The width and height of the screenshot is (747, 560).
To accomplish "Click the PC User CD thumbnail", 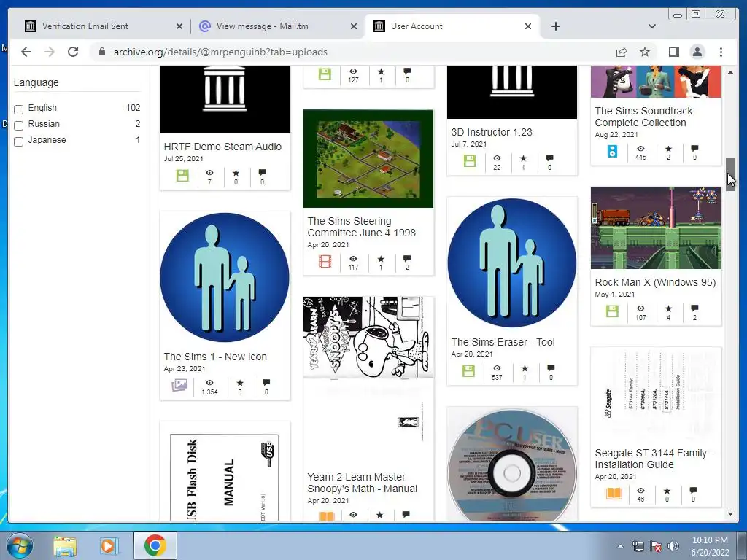I will pyautogui.click(x=512, y=464).
